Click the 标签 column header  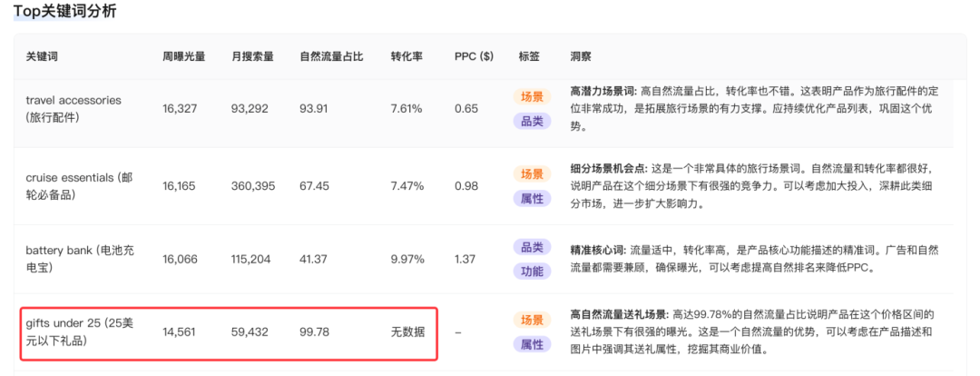529,56
